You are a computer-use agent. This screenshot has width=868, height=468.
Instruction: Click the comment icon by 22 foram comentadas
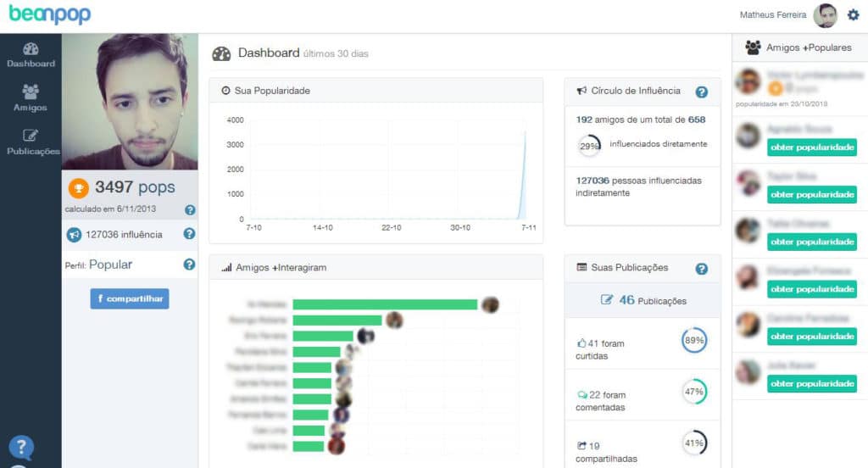coord(581,395)
